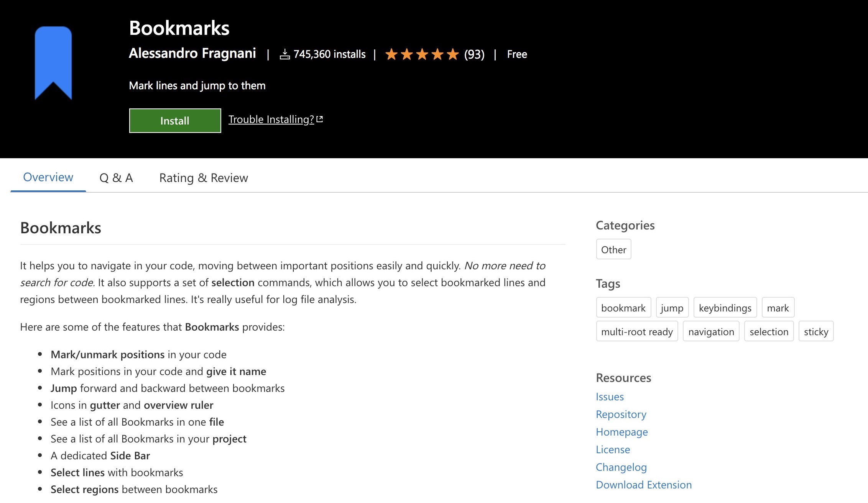Click the Homepage resource link
Image resolution: width=868 pixels, height=503 pixels.
(621, 431)
